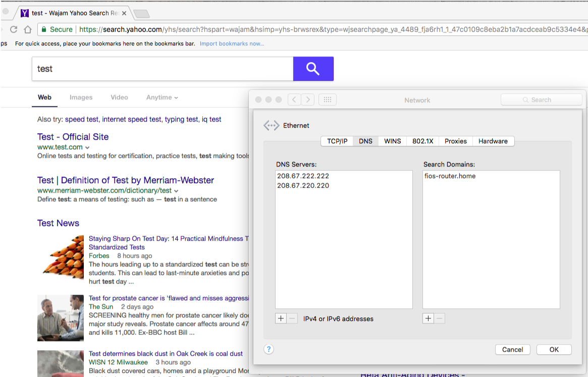
Task: Open Test - Official Site result
Action: point(73,137)
